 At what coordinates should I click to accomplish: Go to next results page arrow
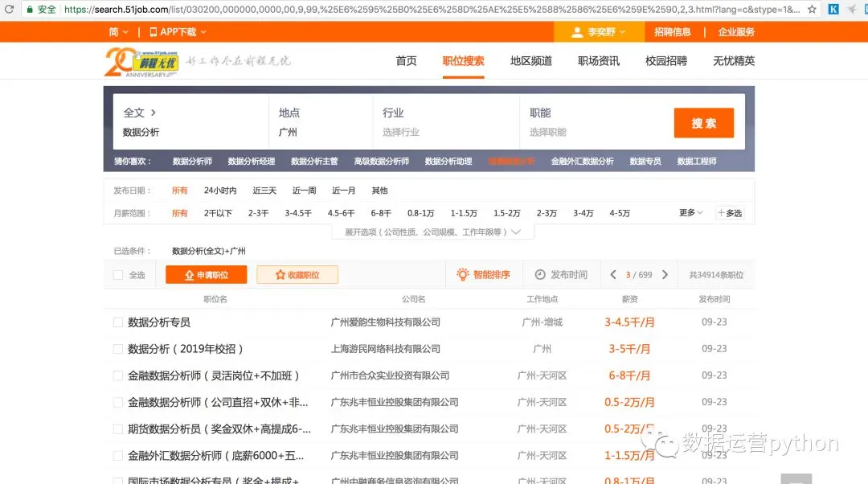click(x=665, y=275)
